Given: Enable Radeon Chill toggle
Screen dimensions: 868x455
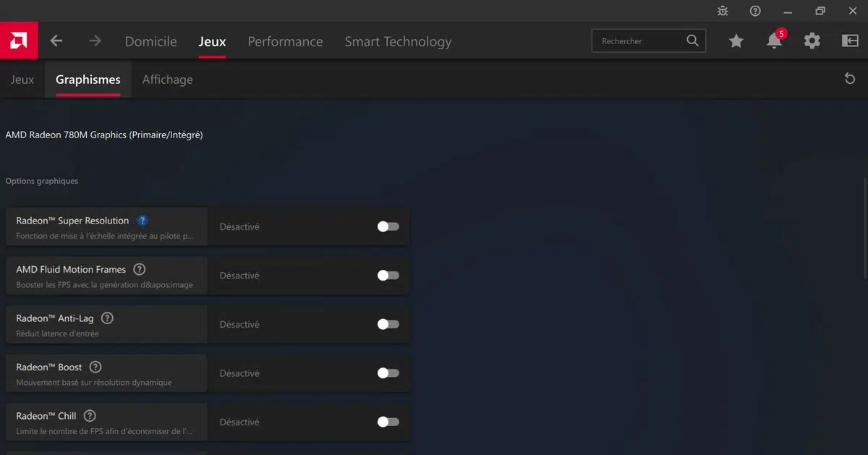Looking at the screenshot, I should (388, 422).
